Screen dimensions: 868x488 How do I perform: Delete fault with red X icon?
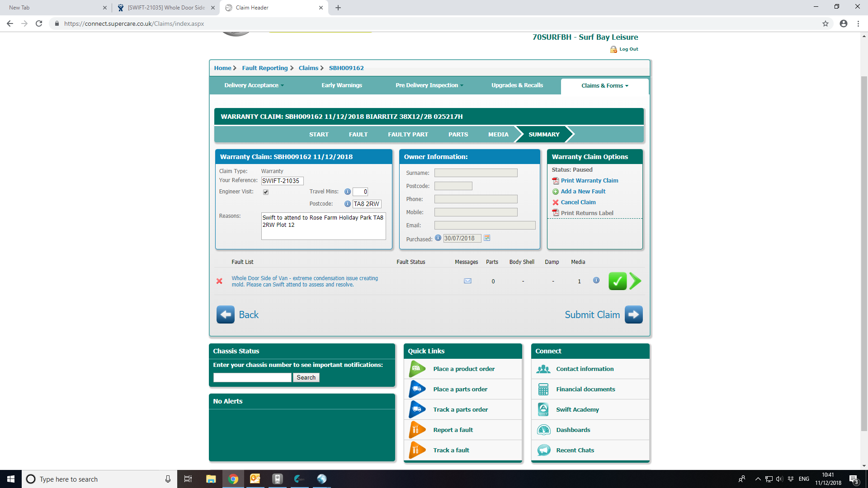click(219, 281)
